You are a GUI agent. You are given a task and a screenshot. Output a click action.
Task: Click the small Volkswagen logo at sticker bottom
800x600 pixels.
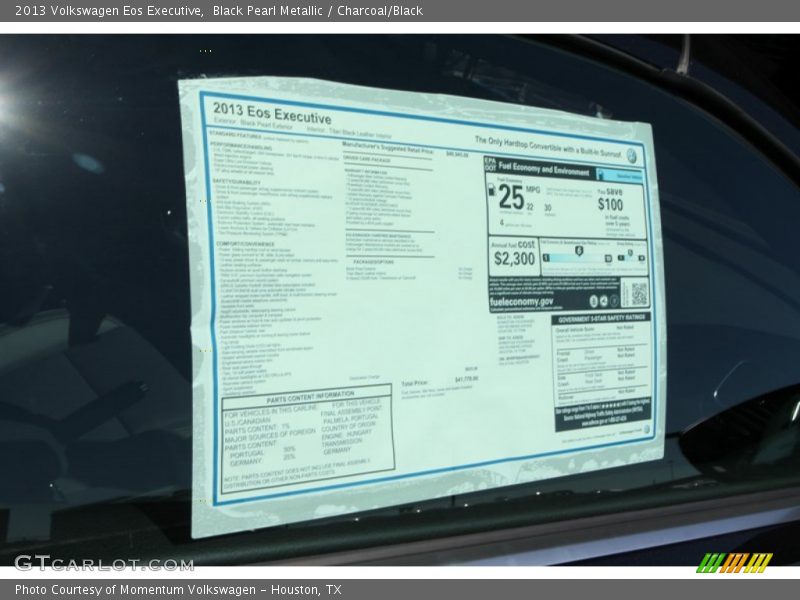point(645,430)
